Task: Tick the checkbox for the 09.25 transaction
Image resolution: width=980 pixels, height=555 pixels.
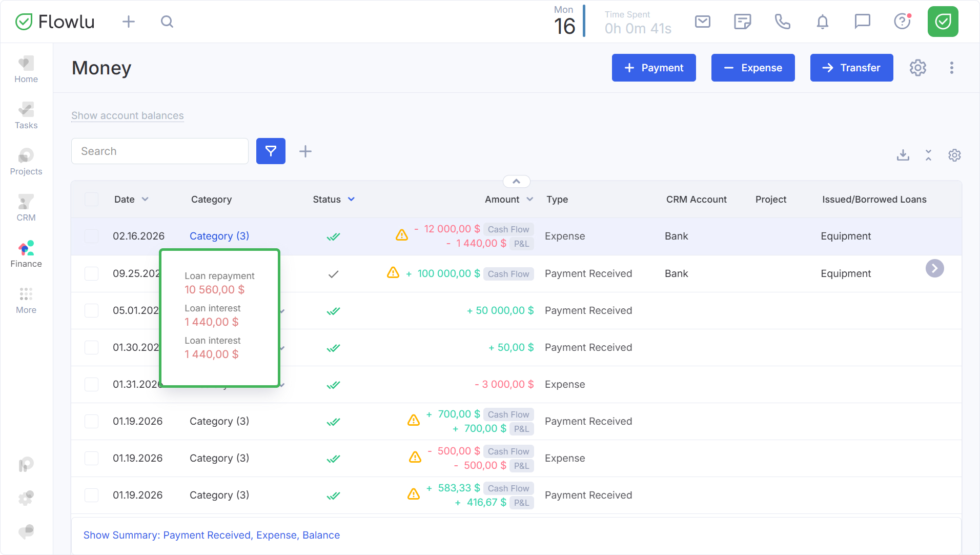Action: point(91,274)
